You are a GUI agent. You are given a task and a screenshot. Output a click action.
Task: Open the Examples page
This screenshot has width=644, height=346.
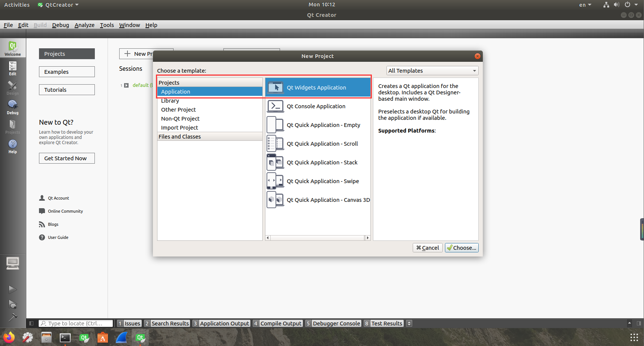point(67,72)
